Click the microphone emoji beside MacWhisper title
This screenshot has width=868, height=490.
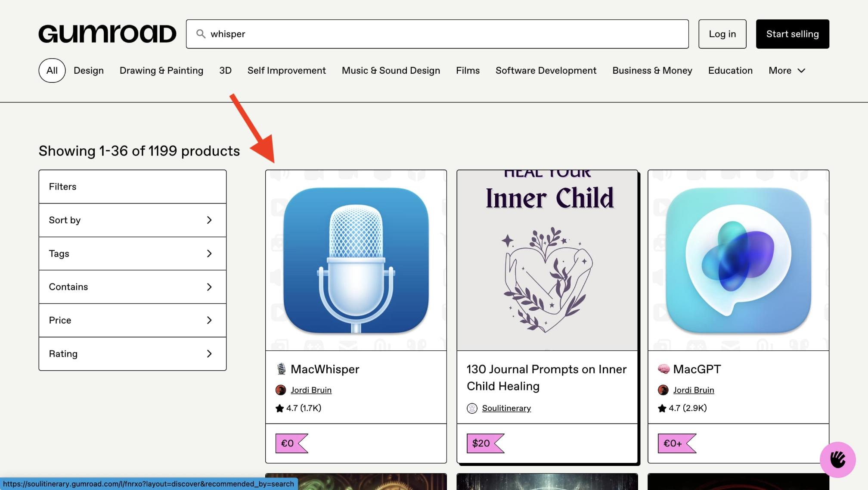[281, 369]
